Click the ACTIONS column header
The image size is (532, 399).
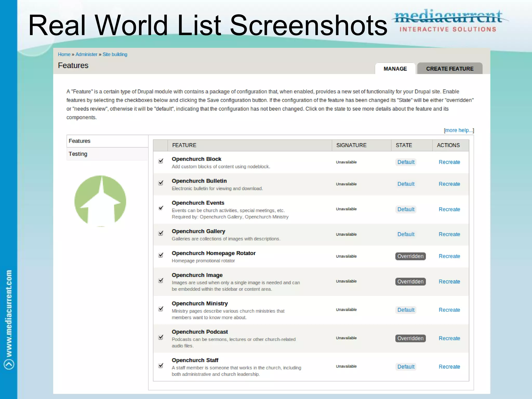click(x=451, y=145)
